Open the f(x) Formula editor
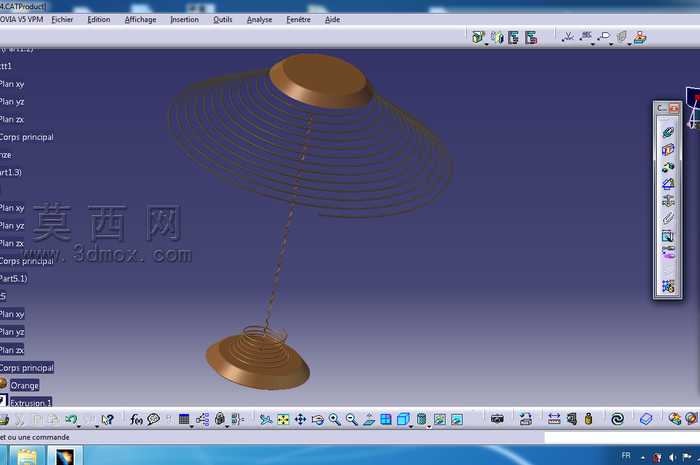This screenshot has height=465, width=700. [x=136, y=419]
